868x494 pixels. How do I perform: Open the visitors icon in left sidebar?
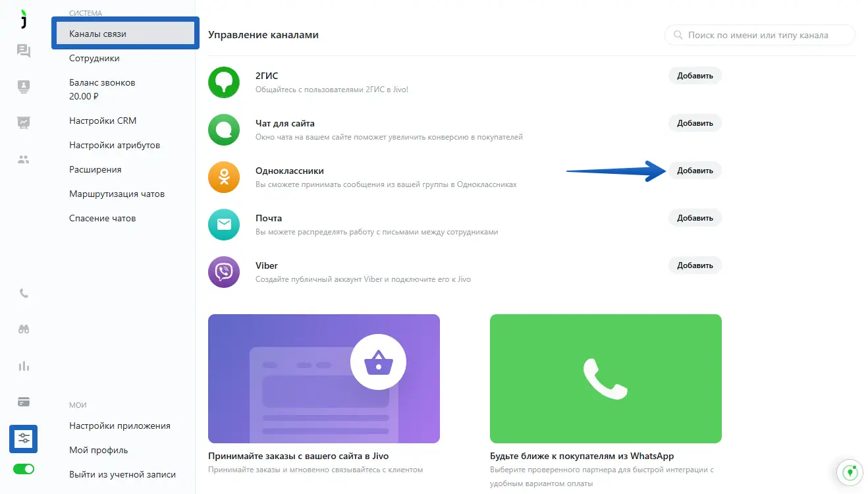tap(24, 86)
